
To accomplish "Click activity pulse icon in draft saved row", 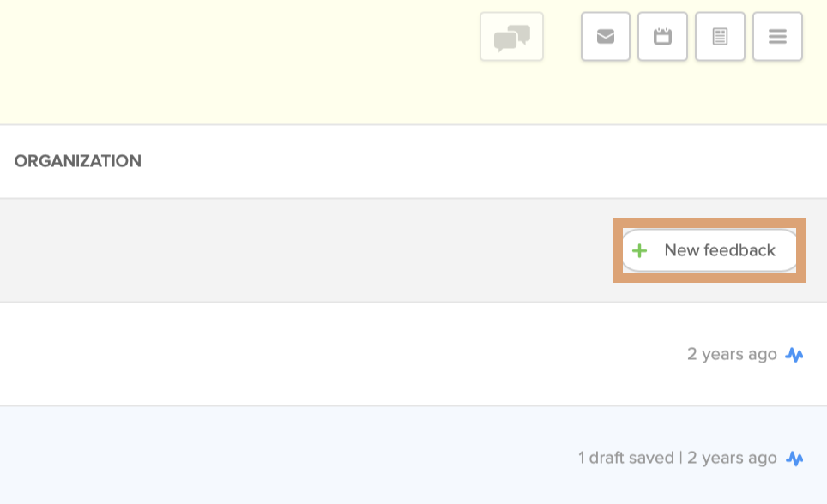I will tap(794, 459).
